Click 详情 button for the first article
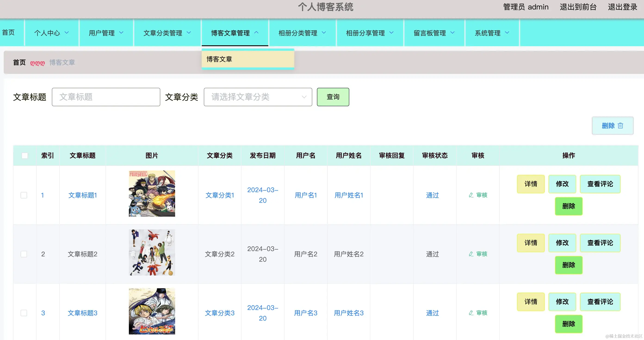This screenshot has height=340, width=644. click(x=530, y=184)
